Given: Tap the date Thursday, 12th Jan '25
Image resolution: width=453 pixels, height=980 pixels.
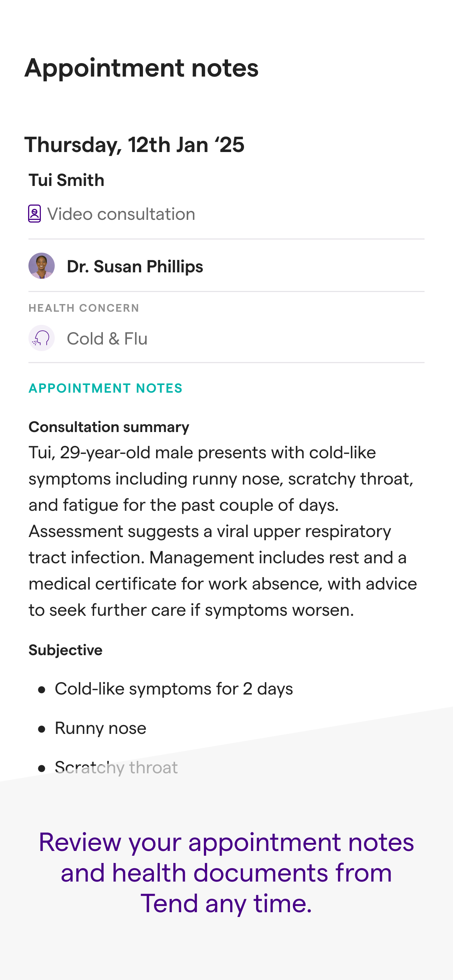Looking at the screenshot, I should [x=134, y=145].
